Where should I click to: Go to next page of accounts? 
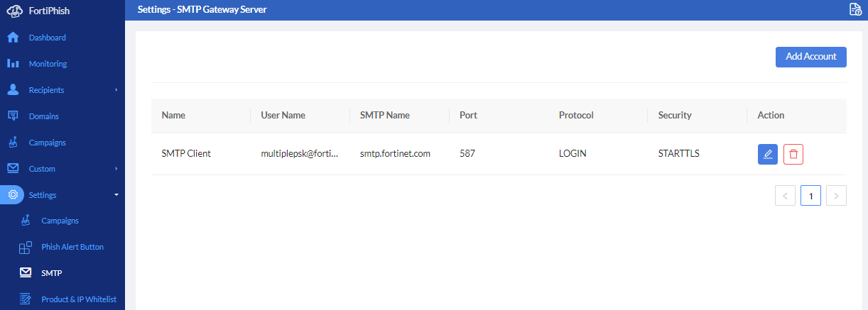[x=837, y=195]
